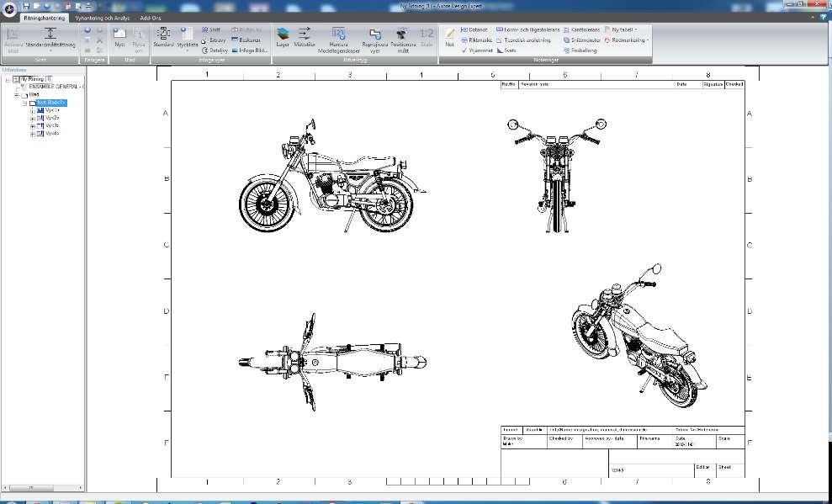The image size is (832, 504).
Task: Click the Standard views button
Action: point(163,38)
